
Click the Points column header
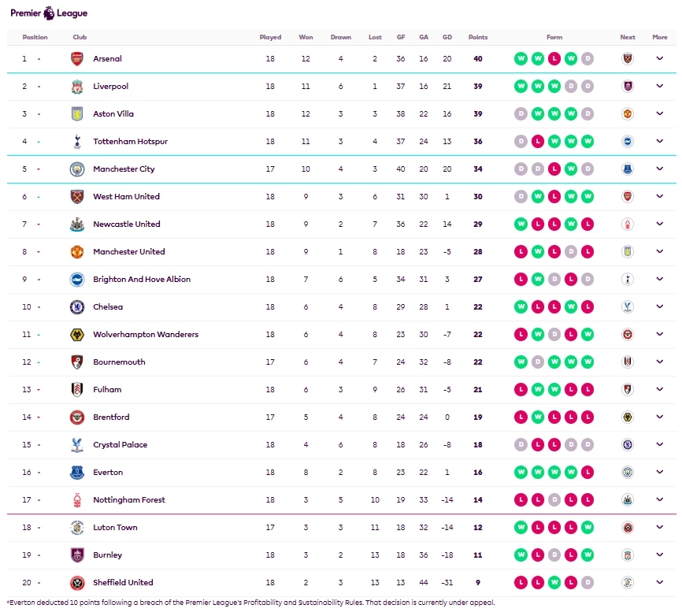coord(478,37)
